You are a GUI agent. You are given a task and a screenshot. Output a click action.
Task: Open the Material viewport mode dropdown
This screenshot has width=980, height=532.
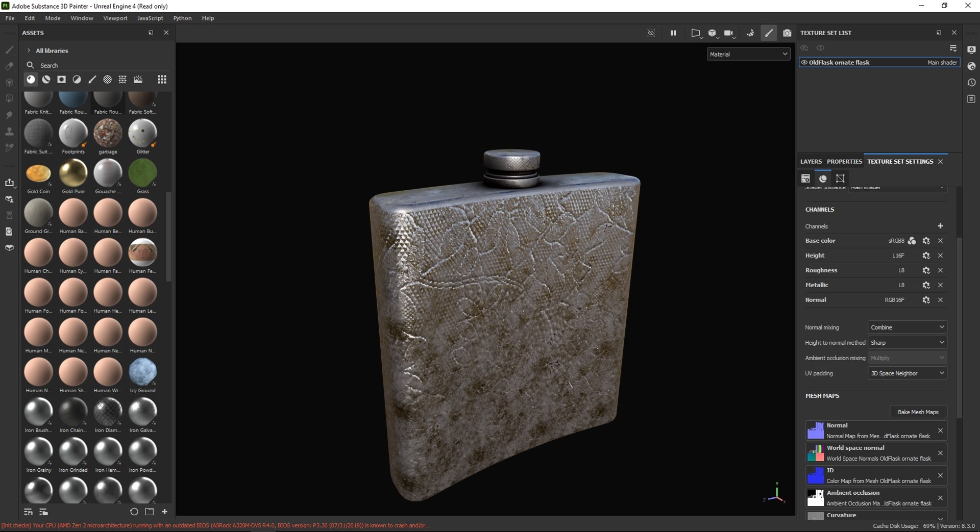click(748, 54)
